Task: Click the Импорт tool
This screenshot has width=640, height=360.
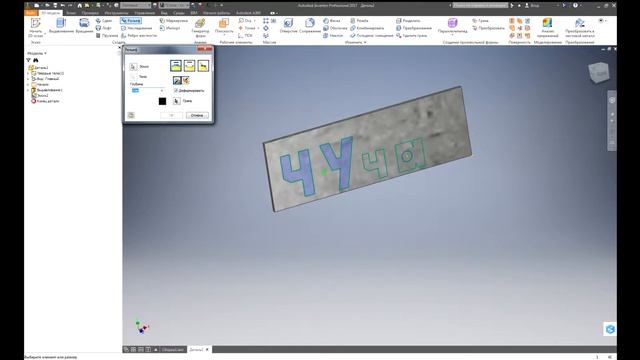Action: [x=170, y=28]
